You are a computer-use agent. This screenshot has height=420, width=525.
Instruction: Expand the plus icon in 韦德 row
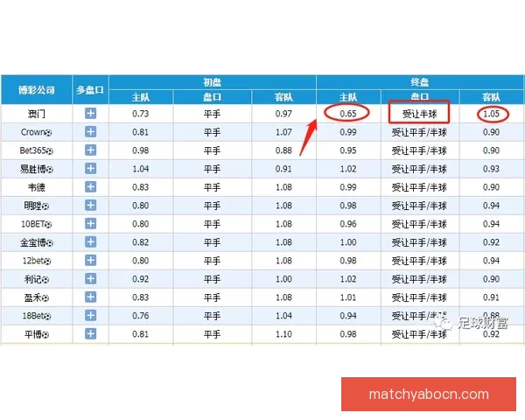[x=90, y=186]
